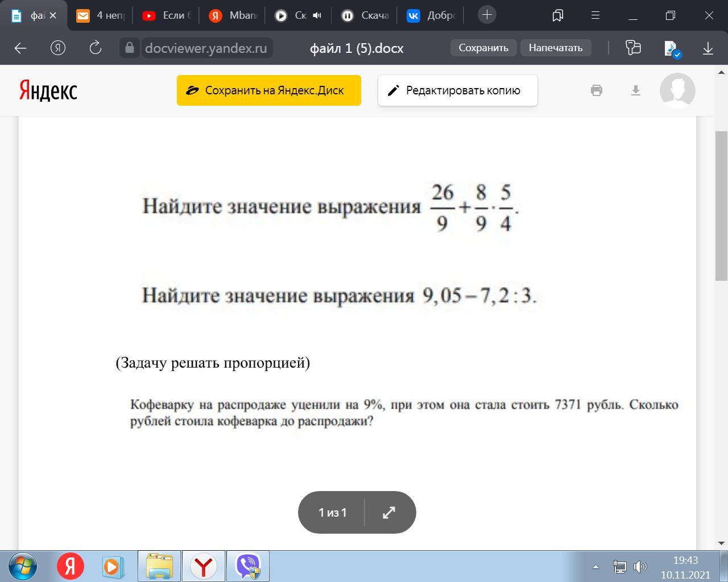The image size is (728, 582).
Task: Click the scrollbar up arrow
Action: pyautogui.click(x=721, y=72)
